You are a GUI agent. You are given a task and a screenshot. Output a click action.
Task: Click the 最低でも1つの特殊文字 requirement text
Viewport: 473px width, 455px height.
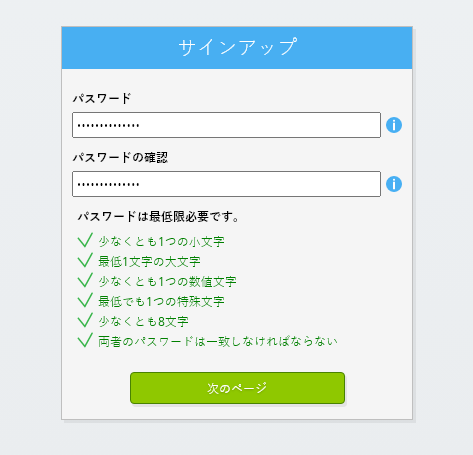(x=161, y=302)
